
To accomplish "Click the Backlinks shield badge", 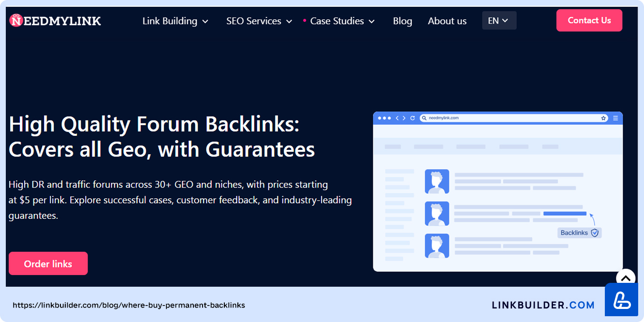I will click(579, 233).
